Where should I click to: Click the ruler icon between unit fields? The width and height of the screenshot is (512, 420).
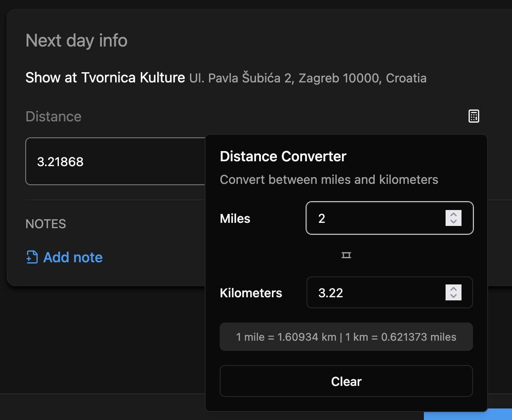(346, 255)
